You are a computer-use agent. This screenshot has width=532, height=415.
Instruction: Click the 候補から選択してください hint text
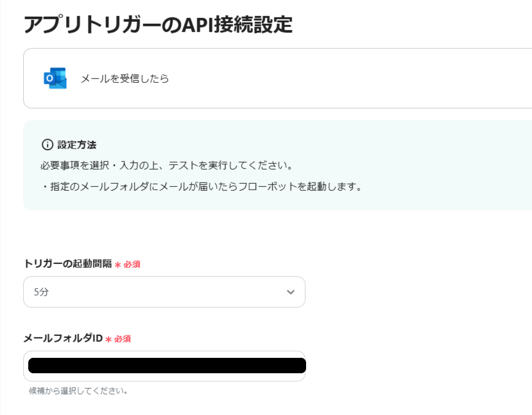[x=78, y=391]
